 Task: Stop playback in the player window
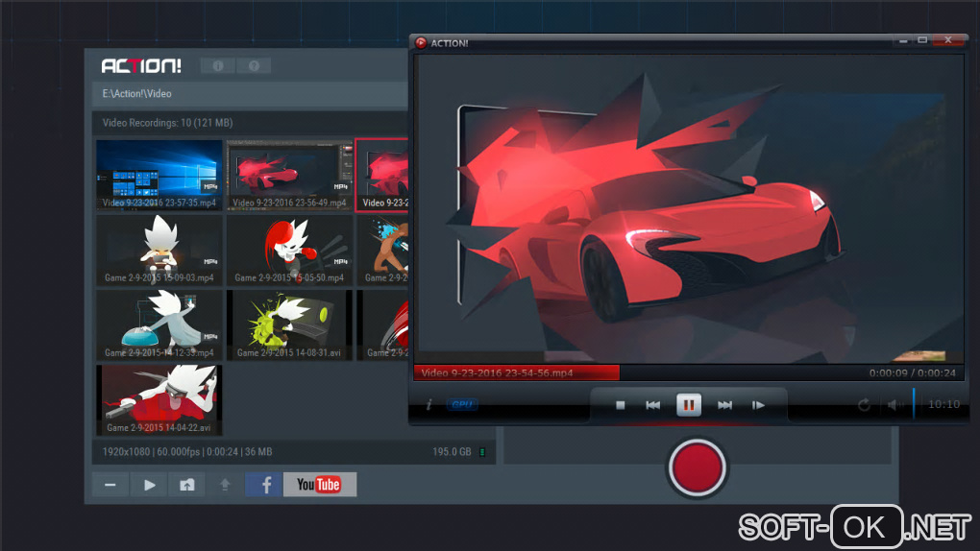tap(620, 405)
